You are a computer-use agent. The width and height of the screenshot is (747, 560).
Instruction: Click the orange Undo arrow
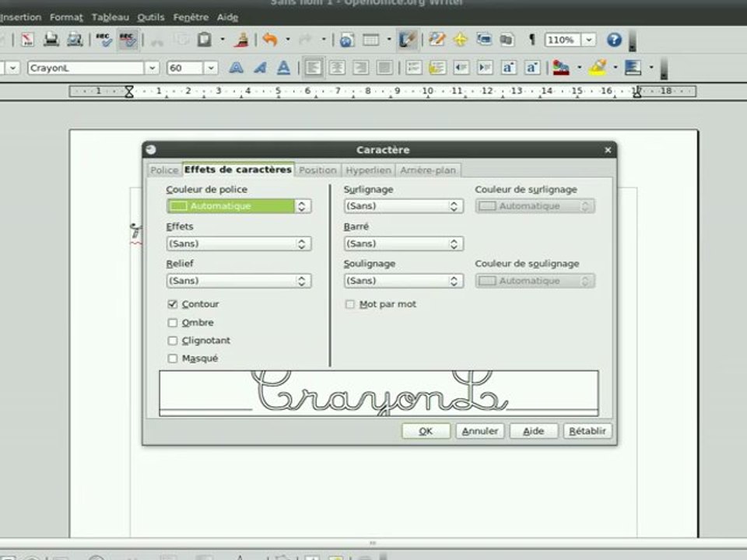pos(270,40)
